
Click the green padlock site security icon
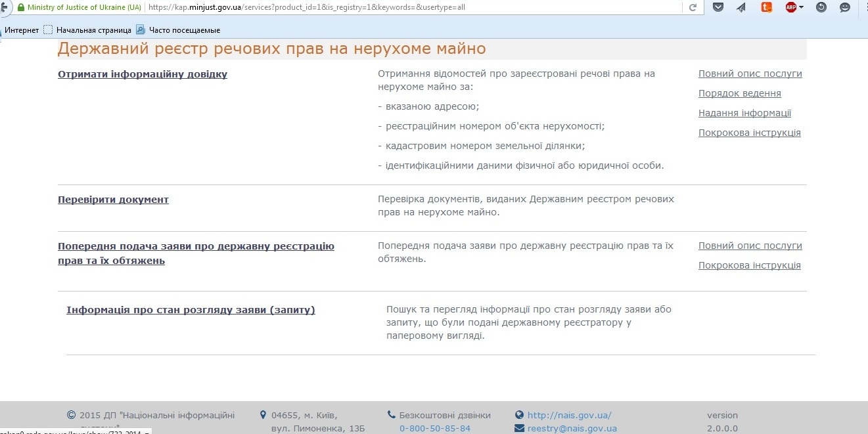pyautogui.click(x=21, y=8)
